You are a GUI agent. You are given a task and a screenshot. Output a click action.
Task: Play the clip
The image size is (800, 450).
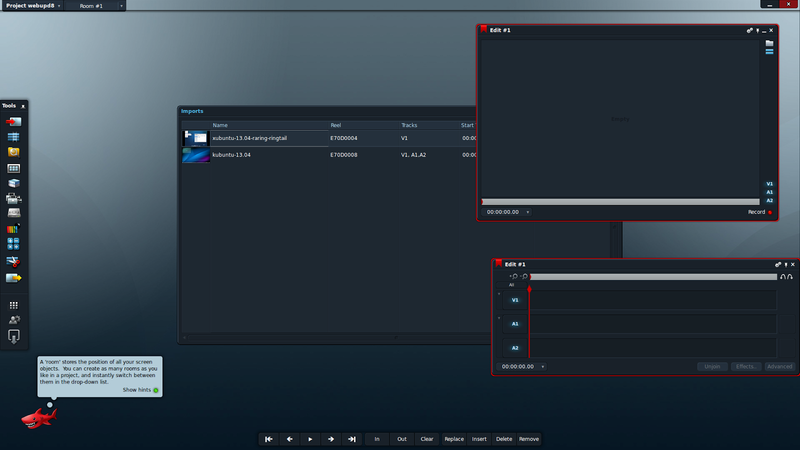click(310, 439)
